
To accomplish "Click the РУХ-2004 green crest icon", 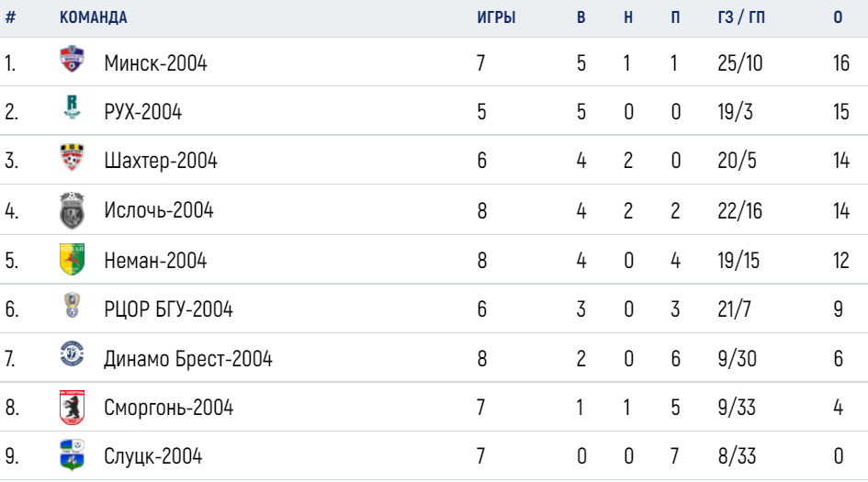I will pos(72,106).
